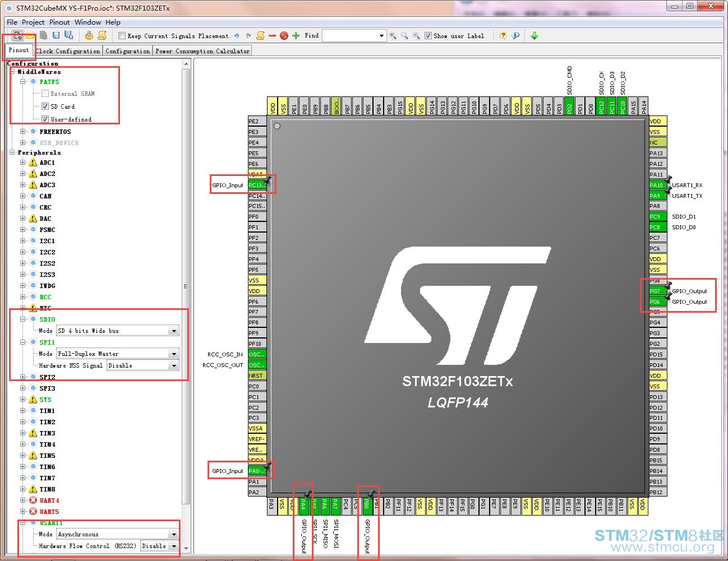Image resolution: width=728 pixels, height=561 pixels.
Task: Toggle Keep Current Signals Placement checkbox
Action: 122,36
